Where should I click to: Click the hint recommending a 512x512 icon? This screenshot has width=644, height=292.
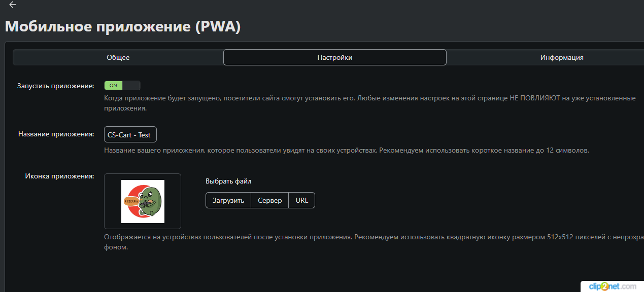(x=370, y=237)
